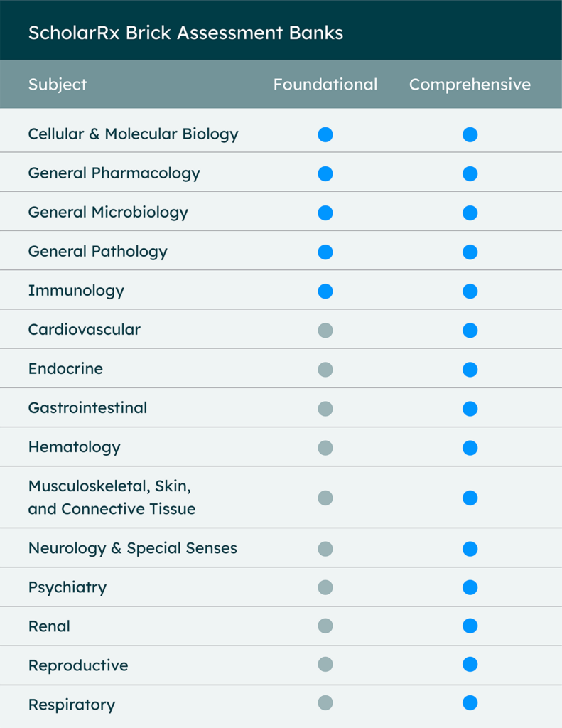This screenshot has width=562, height=728.
Task: Select the Foundational dot for General Microbiology
Action: click(x=325, y=213)
